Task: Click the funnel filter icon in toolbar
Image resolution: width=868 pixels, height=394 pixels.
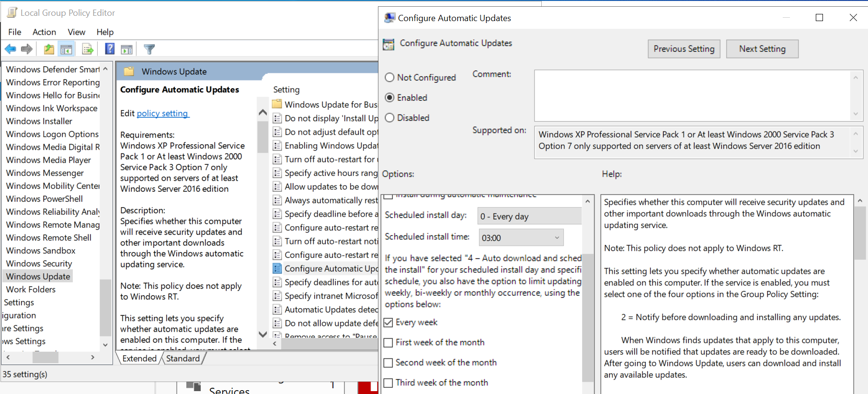Action: click(149, 49)
